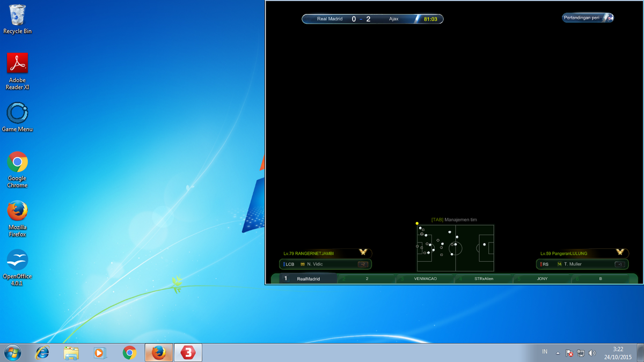The height and width of the screenshot is (362, 644).
Task: Click the yellow ball marker on the minimap
Action: coord(417,223)
